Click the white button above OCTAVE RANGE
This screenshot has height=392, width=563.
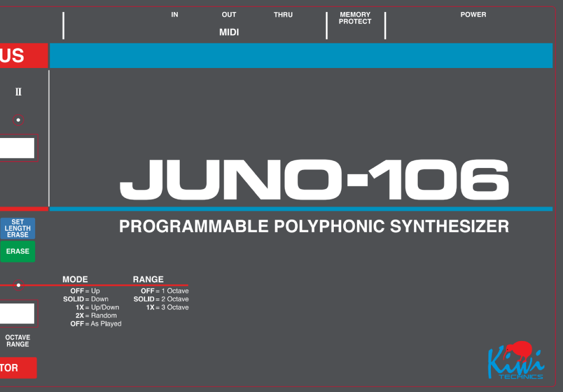point(17,313)
